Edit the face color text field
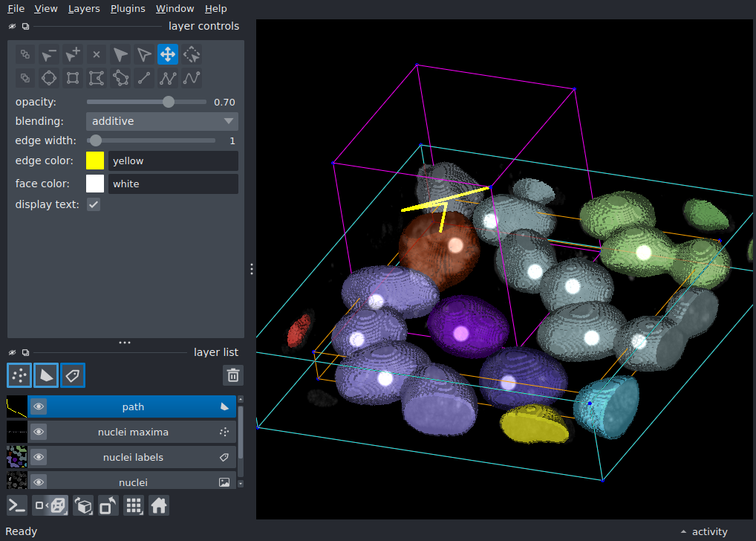The image size is (756, 541). click(x=173, y=184)
